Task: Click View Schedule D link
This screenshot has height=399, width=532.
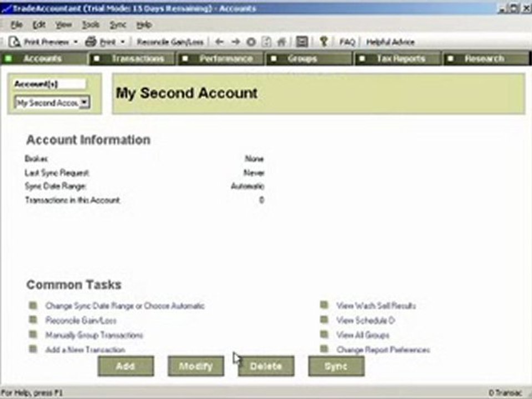Action: point(365,320)
